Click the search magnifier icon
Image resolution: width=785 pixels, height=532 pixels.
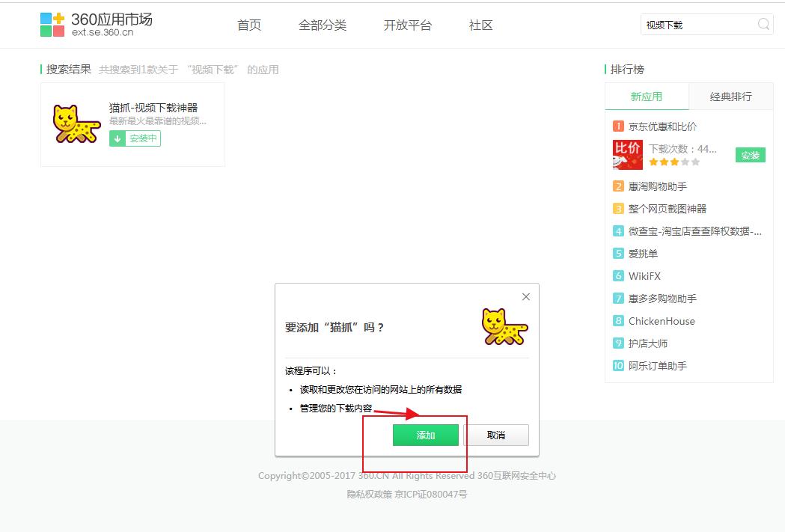763,24
